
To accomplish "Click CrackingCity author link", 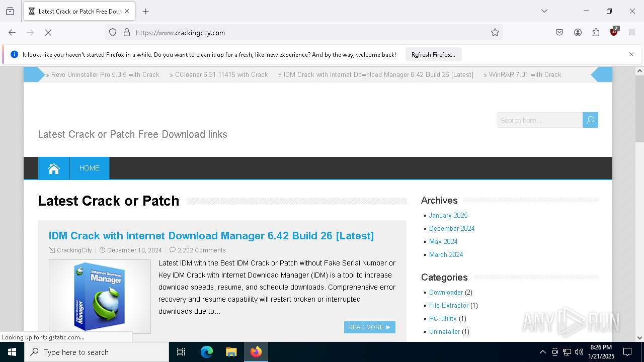I will coord(74,250).
